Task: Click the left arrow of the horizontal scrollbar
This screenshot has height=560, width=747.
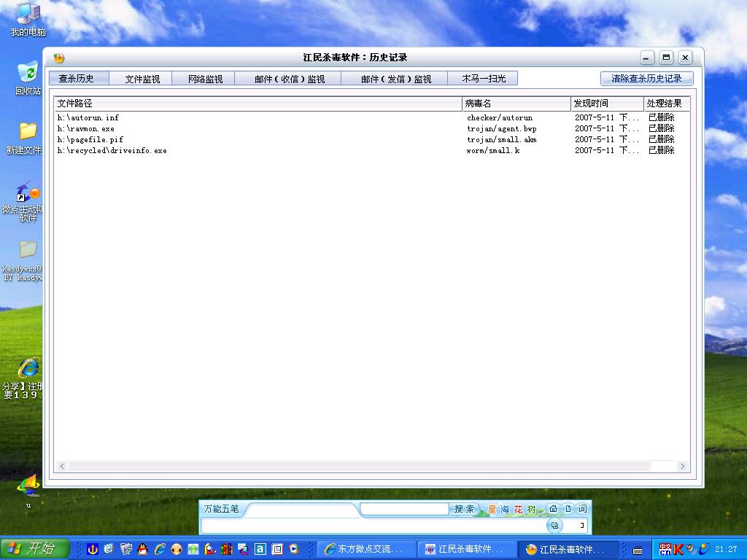Action: point(62,466)
